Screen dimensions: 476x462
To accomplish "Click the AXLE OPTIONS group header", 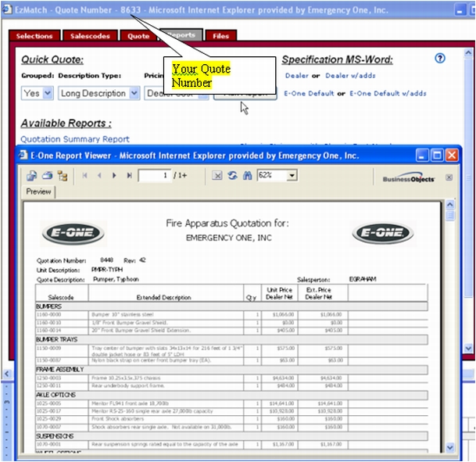I will tap(231, 395).
